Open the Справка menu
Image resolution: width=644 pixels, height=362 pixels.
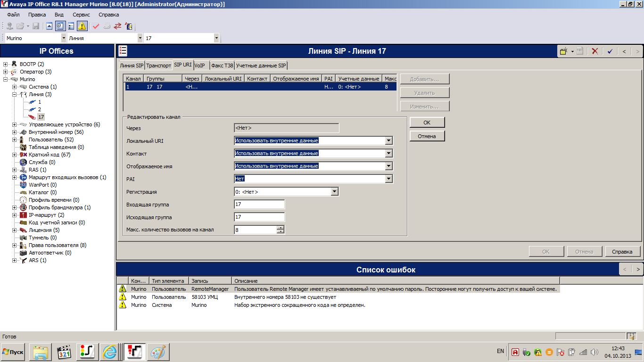point(109,15)
